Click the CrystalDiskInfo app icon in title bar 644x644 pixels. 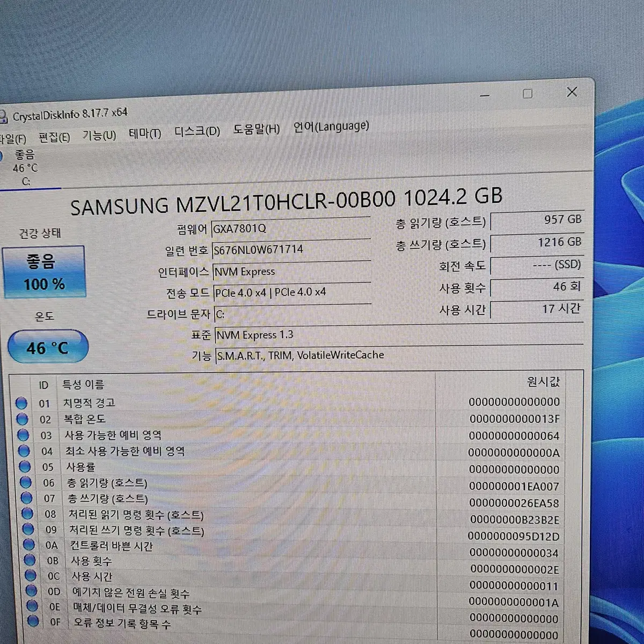tap(3, 116)
